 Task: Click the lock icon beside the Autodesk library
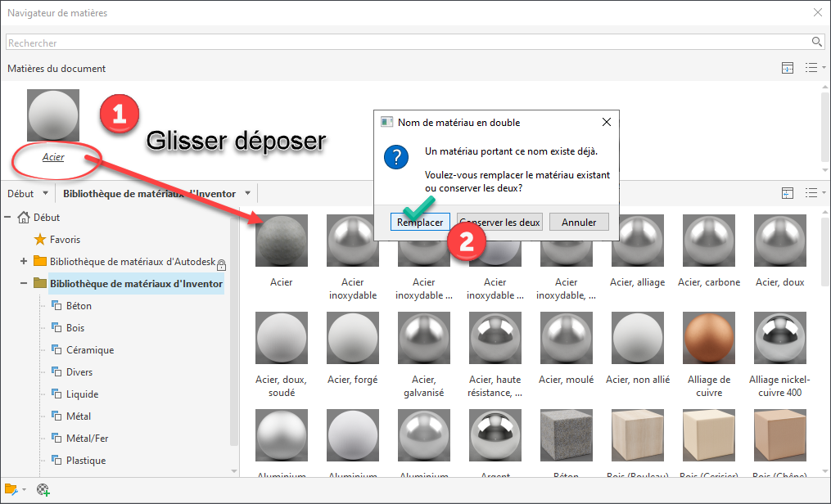pyautogui.click(x=221, y=263)
